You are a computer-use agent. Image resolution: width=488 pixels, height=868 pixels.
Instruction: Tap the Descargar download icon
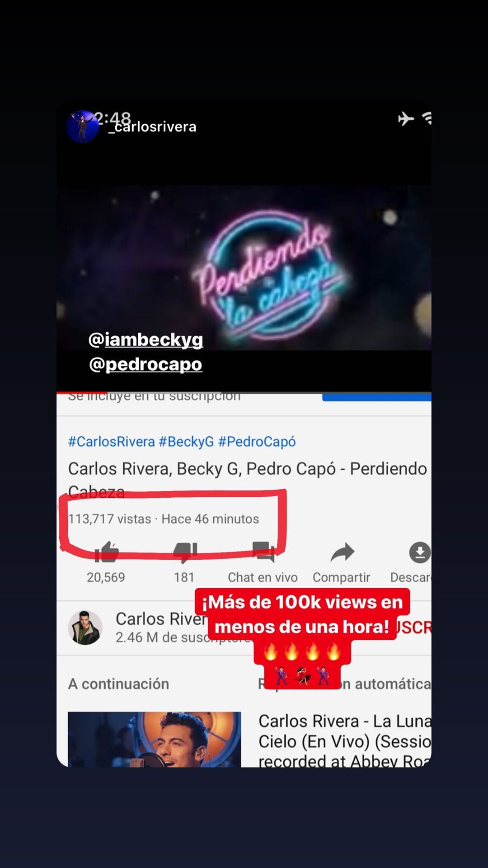click(x=420, y=552)
